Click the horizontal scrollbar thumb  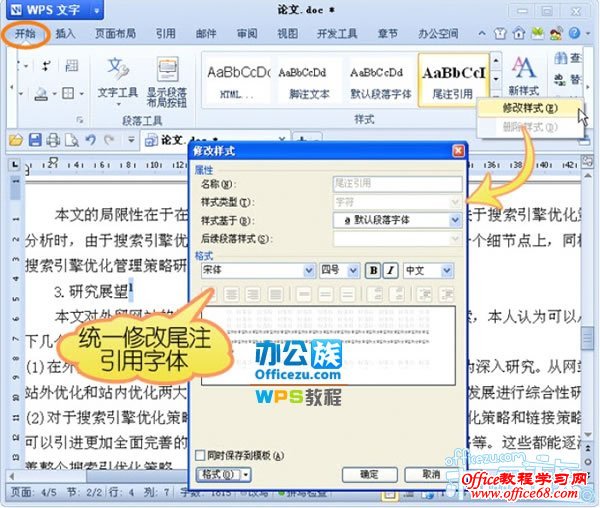[x=138, y=477]
